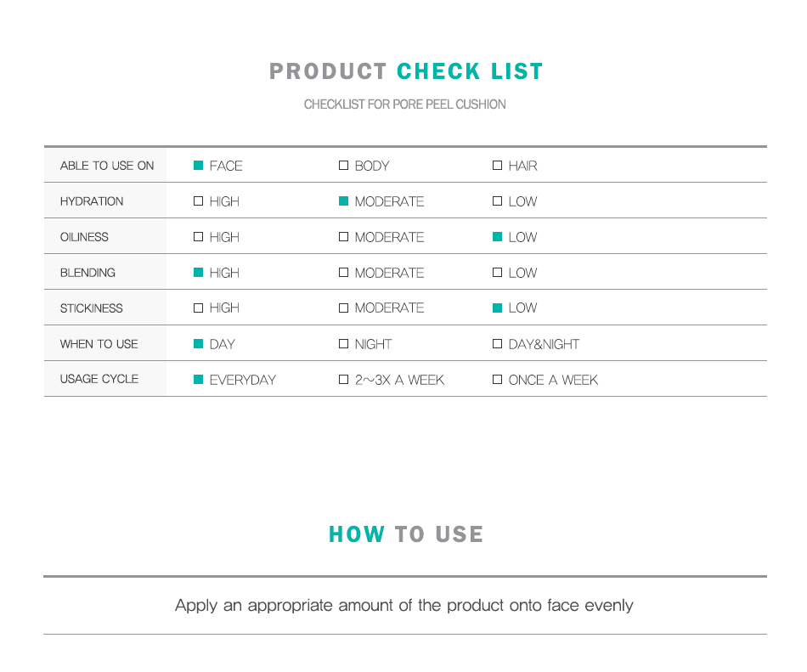Select LOW in the Stickiness row
The image size is (807, 672).
(x=498, y=308)
